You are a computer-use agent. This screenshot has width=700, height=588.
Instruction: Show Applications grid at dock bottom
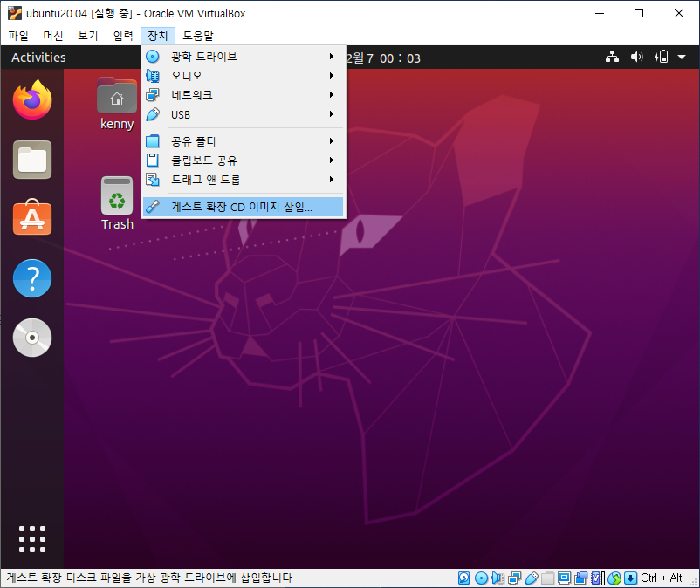(32, 539)
